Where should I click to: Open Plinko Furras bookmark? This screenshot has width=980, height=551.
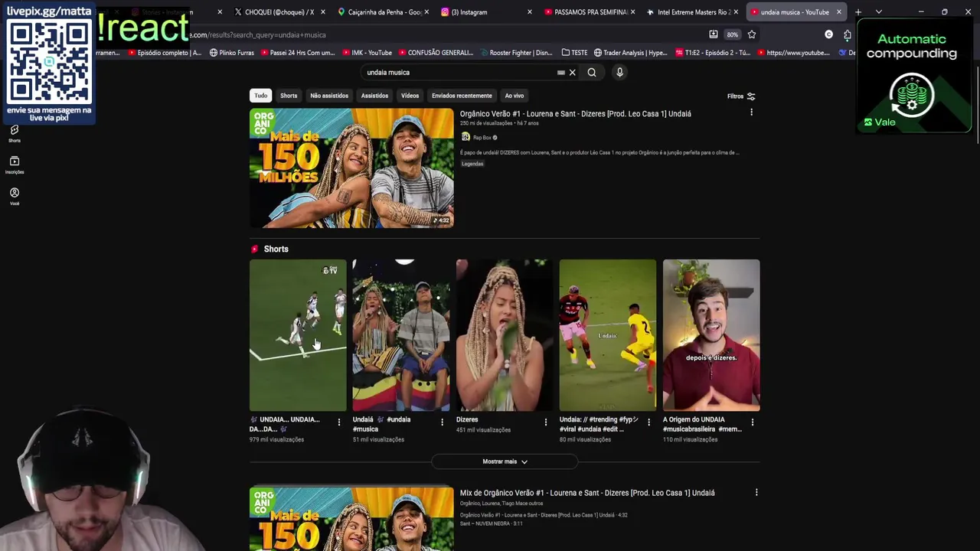point(231,53)
